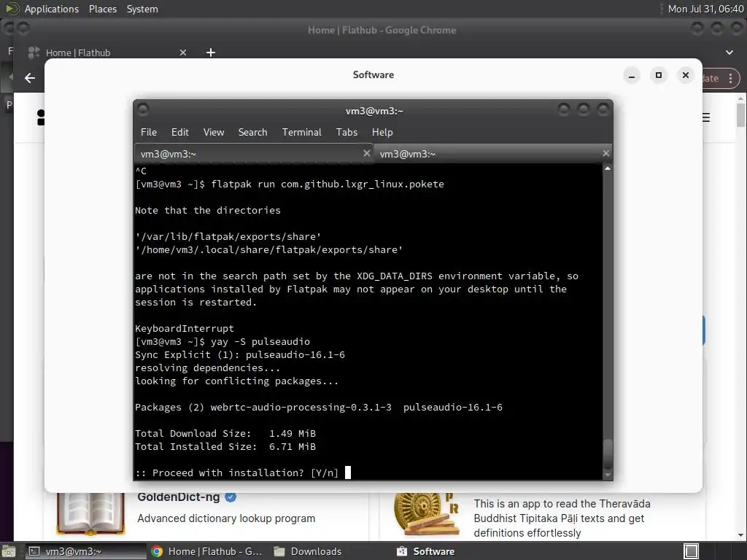Switch to the second vm3@vm3:~ terminal tab
Screen dimensions: 747x560
492,154
